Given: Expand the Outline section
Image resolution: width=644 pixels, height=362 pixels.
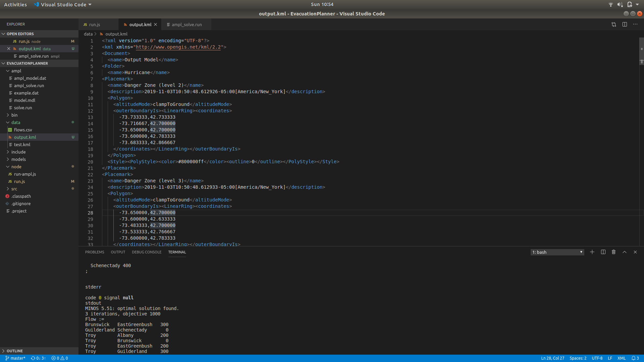Looking at the screenshot, I should [x=15, y=351].
